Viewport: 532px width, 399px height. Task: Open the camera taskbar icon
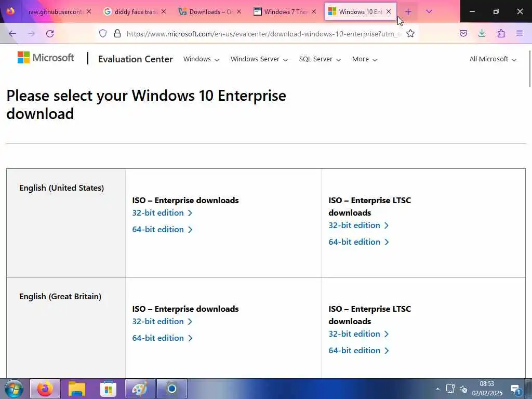pos(171,389)
